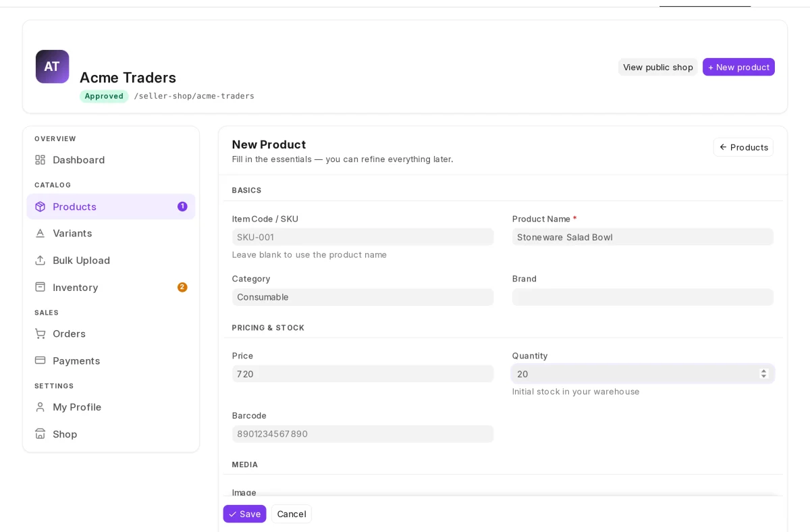Click the Approved status badge

104,96
